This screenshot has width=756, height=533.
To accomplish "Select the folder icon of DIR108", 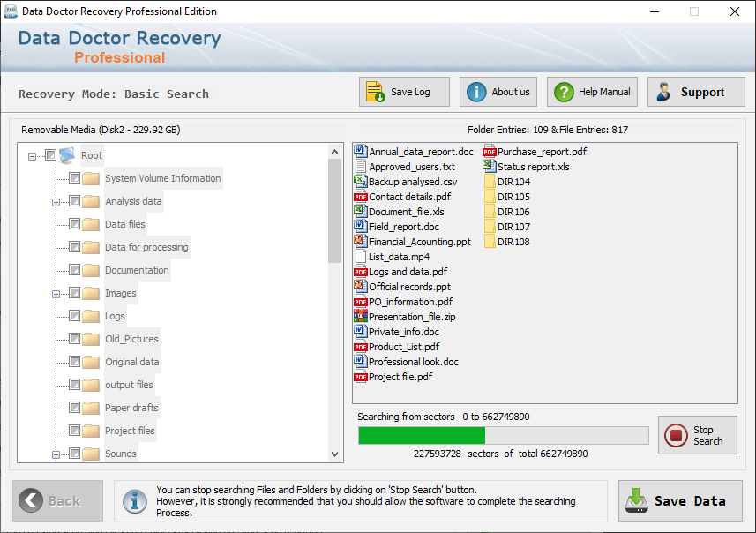I will point(490,241).
